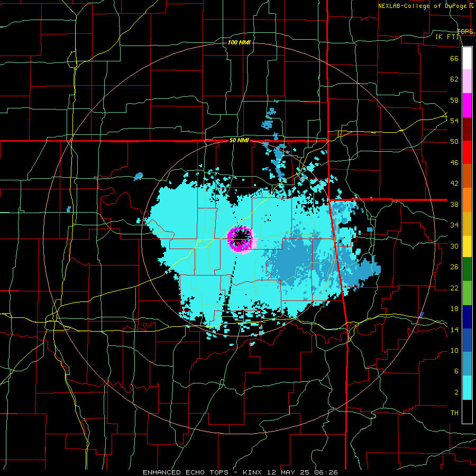Click the dark green legend swatch

pyautogui.click(x=467, y=269)
